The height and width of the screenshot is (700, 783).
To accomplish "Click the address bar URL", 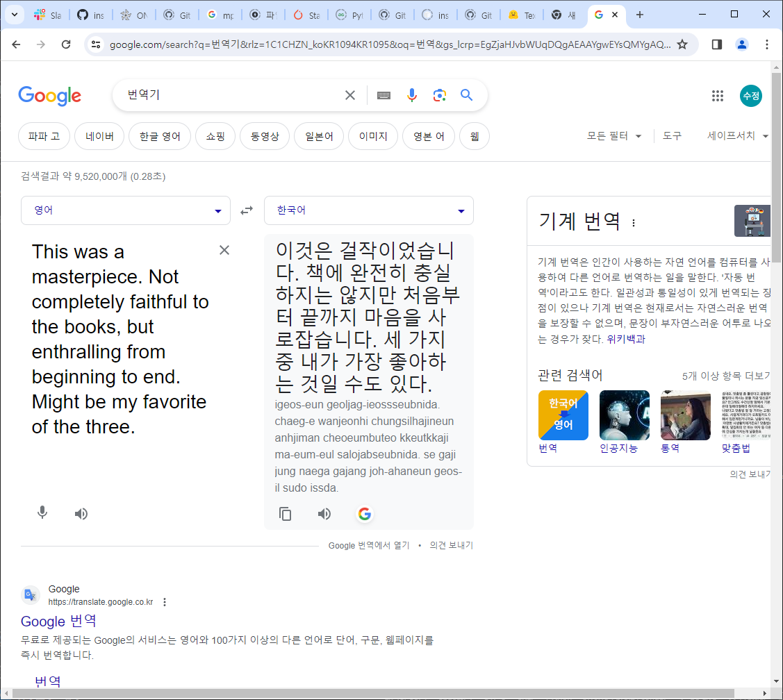I will coord(390,44).
